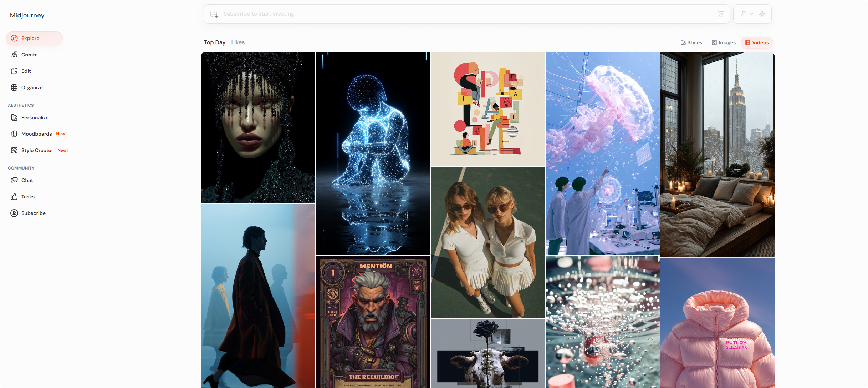Toggle the lightning fast mode icon
This screenshot has width=868, height=388.
pyautogui.click(x=762, y=14)
